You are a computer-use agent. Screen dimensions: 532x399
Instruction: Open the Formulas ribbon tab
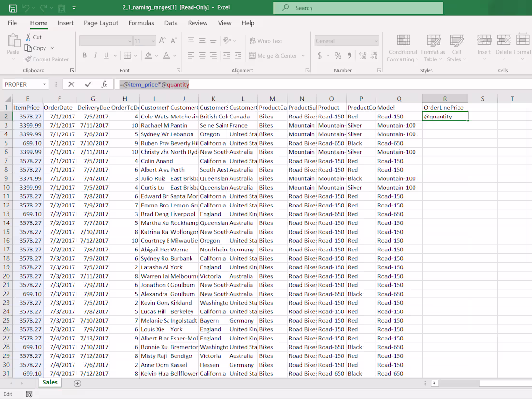click(141, 23)
